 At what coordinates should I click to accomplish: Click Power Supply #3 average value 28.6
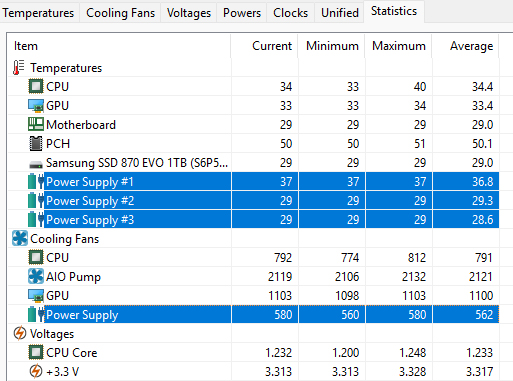(482, 220)
